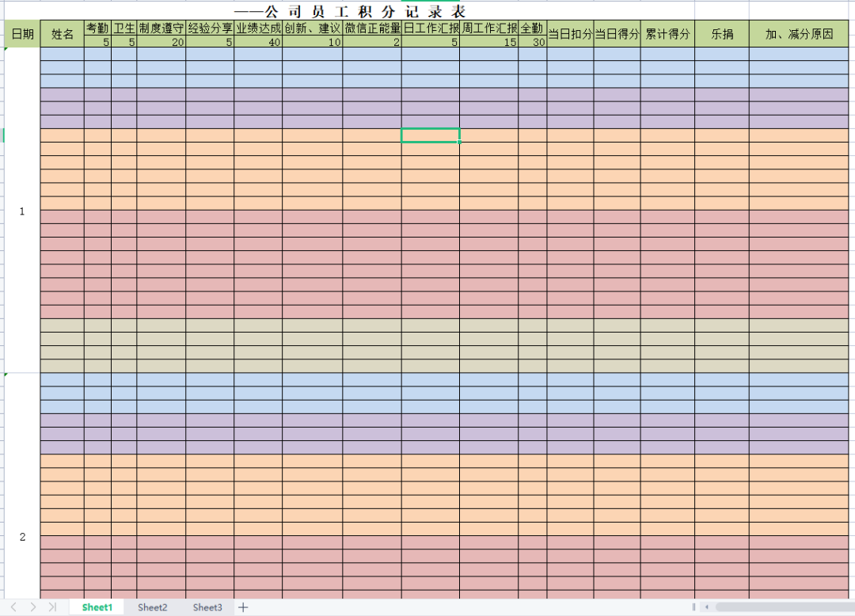The image size is (855, 616).
Task: Select the 业绩达成 header cell
Action: click(x=258, y=28)
